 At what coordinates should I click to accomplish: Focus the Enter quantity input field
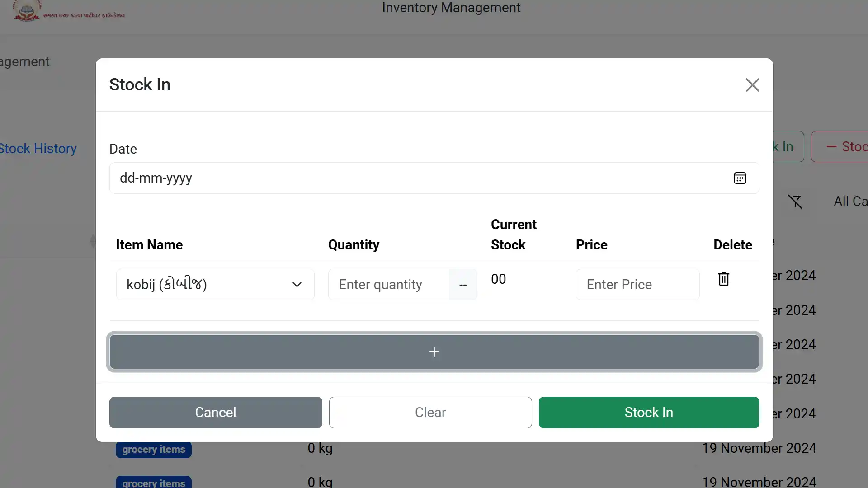389,285
